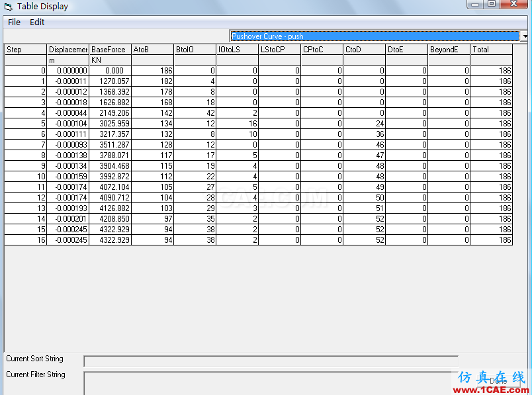
Task: Select the base force cell 3217.357
Action: tap(111, 134)
